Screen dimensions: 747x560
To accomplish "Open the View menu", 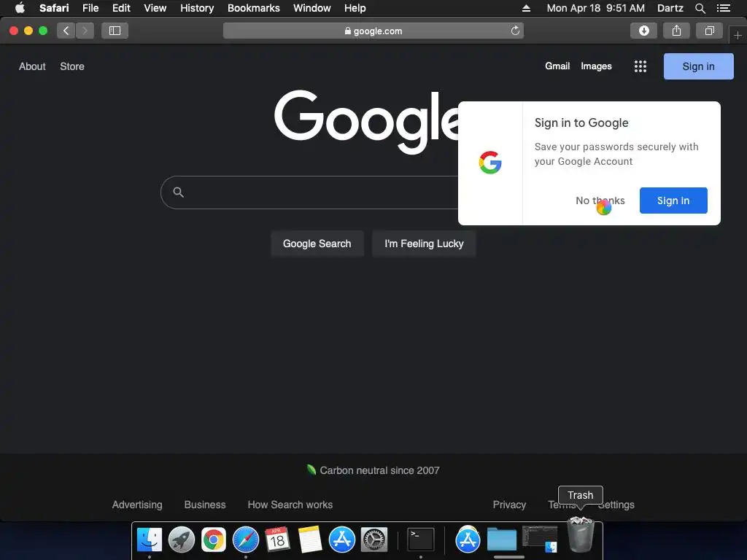I will [155, 8].
